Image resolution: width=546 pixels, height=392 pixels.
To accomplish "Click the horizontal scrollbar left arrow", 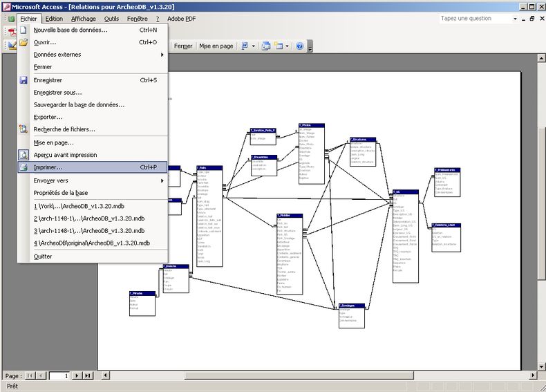I will 106,375.
